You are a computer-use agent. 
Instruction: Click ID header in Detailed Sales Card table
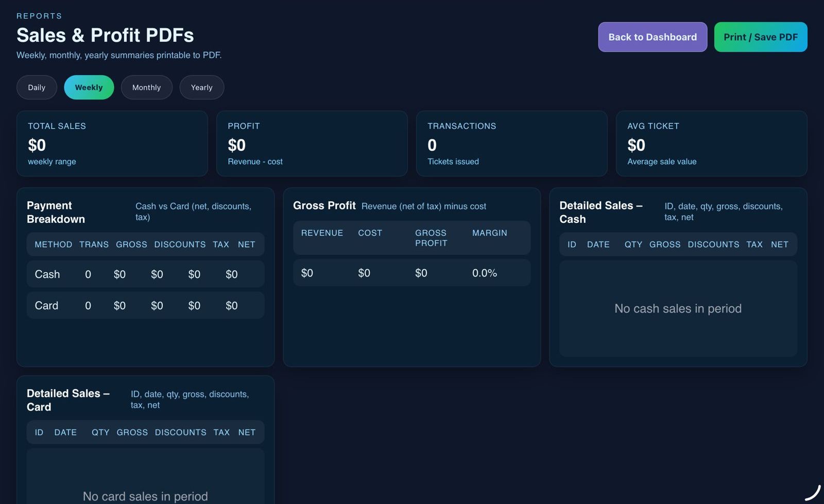[39, 432]
